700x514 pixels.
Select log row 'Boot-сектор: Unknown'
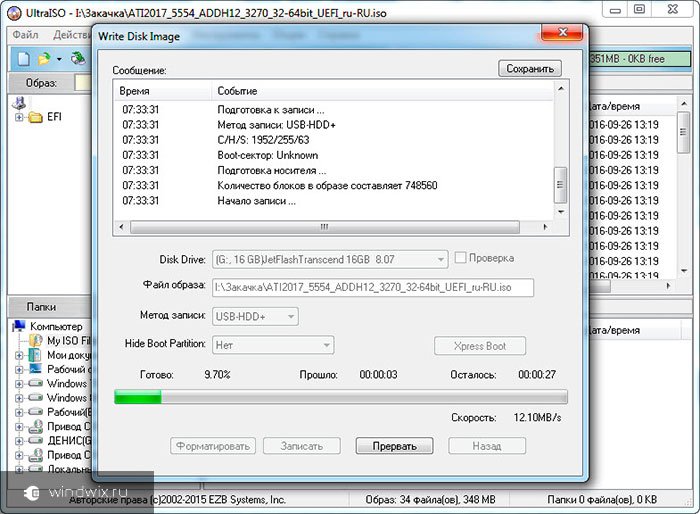333,155
